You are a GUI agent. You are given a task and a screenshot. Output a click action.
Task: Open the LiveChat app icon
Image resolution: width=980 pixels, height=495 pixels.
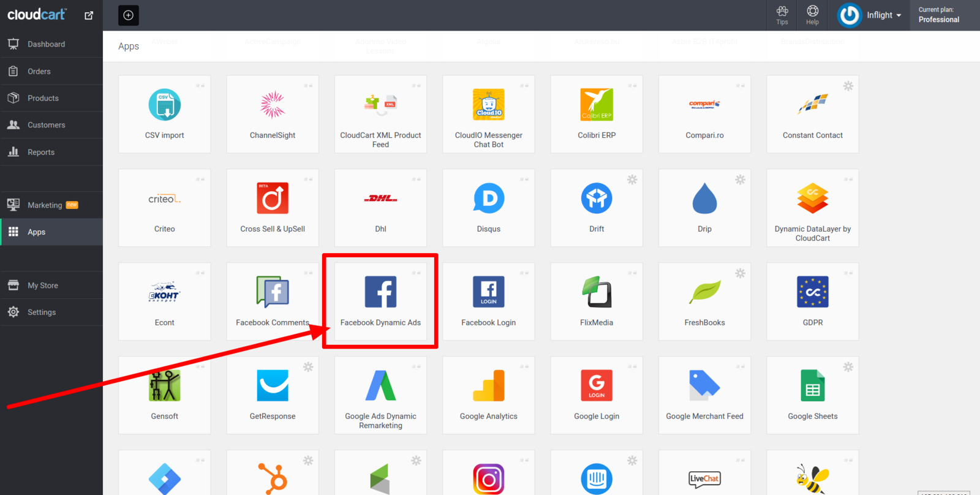(705, 479)
